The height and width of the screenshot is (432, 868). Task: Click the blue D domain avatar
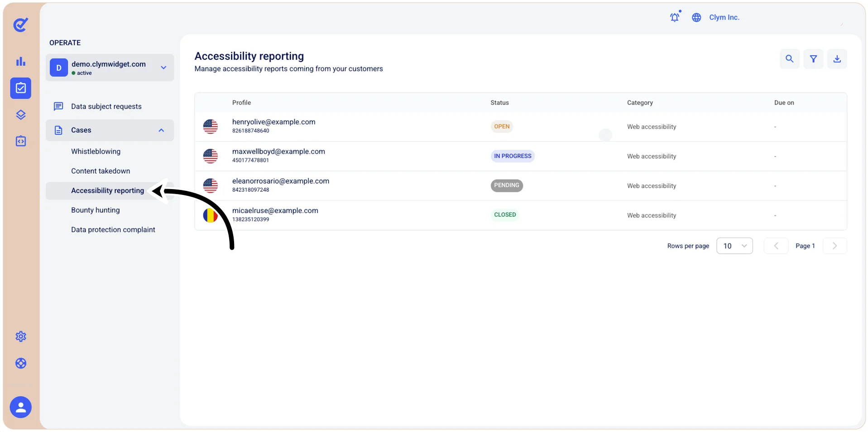[x=59, y=68]
